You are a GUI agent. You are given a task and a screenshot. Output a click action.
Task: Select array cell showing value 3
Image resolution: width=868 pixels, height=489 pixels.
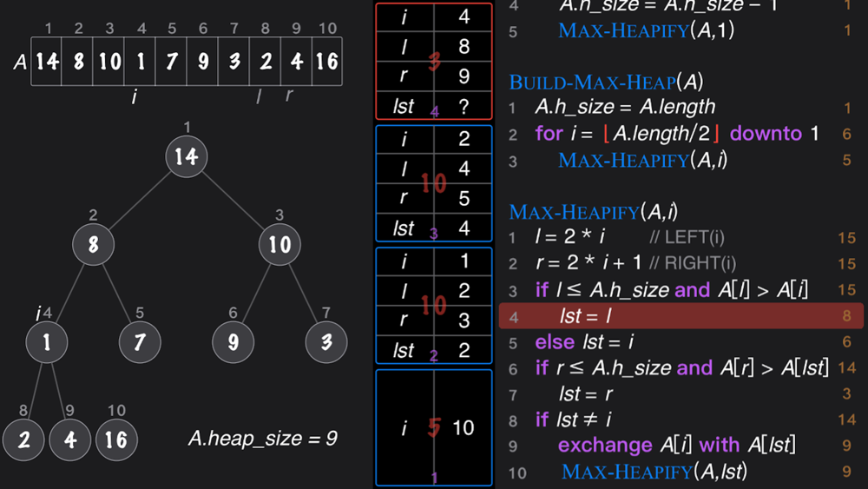[233, 62]
